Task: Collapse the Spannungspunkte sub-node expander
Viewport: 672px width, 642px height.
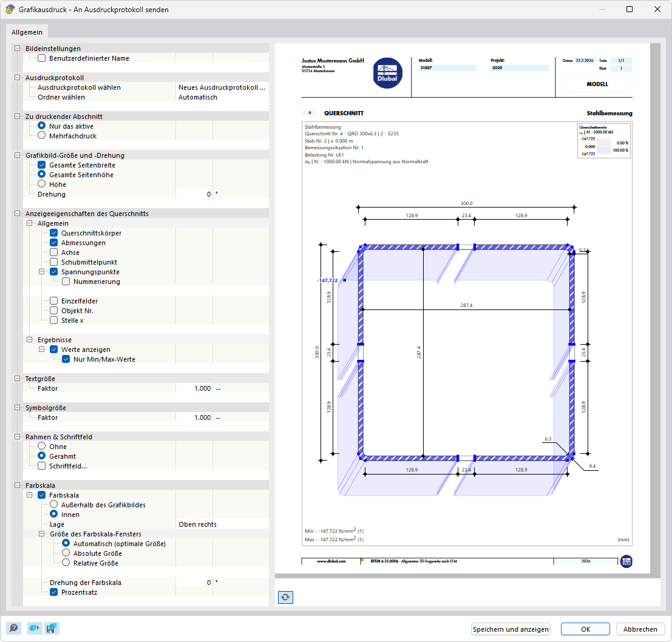Action: pyautogui.click(x=41, y=271)
